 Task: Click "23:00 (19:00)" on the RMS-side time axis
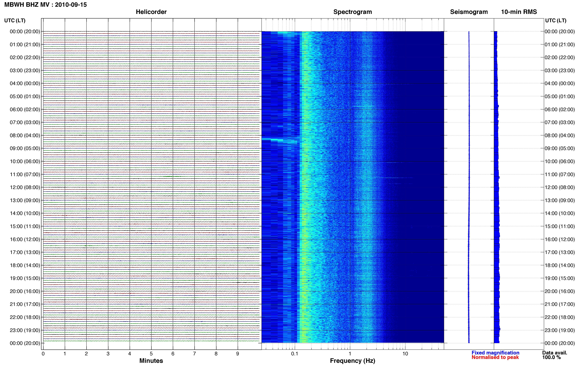[x=560, y=330]
